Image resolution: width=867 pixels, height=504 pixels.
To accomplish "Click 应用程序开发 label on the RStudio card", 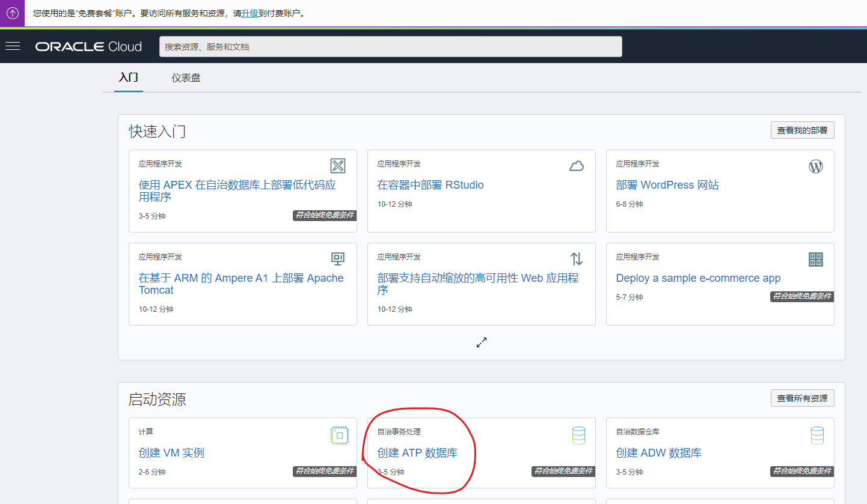I will (399, 164).
